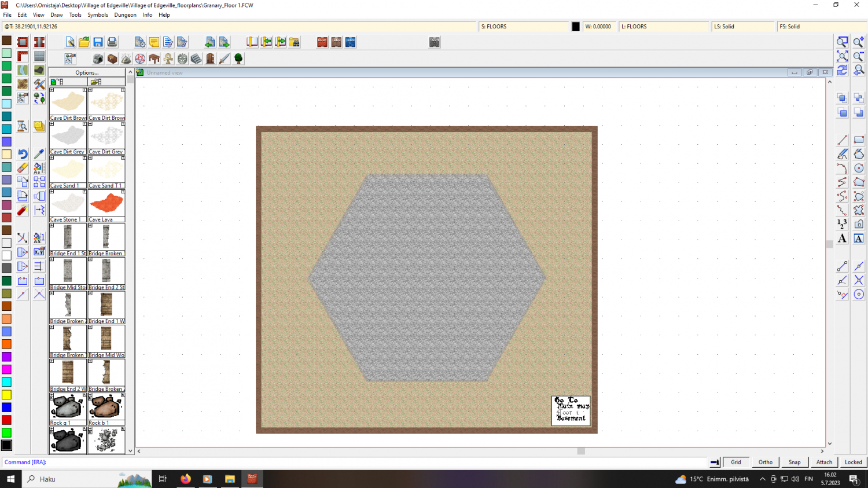
Task: Click the dynamite Explode icon
Action: click(23, 210)
